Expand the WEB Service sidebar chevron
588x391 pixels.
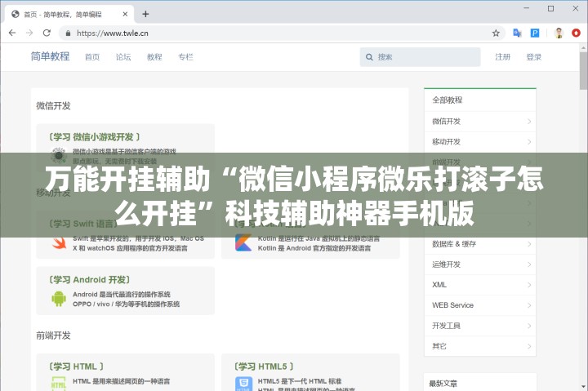pos(529,305)
